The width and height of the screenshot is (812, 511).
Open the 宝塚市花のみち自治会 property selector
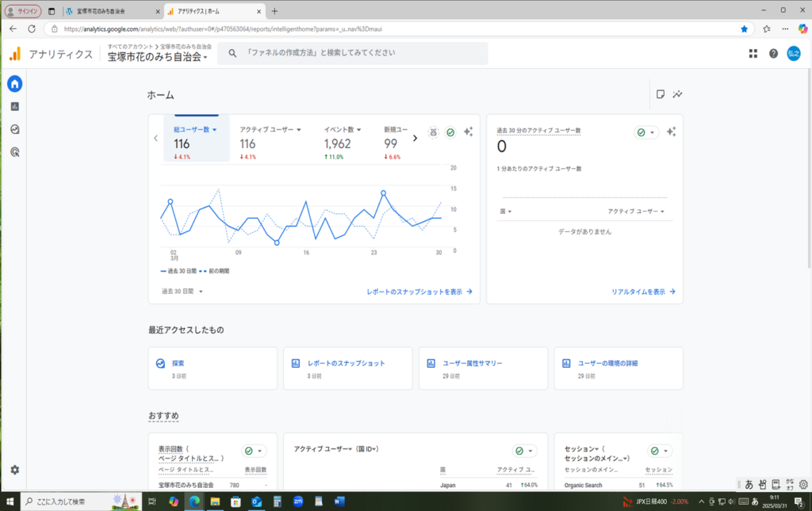pyautogui.click(x=158, y=57)
